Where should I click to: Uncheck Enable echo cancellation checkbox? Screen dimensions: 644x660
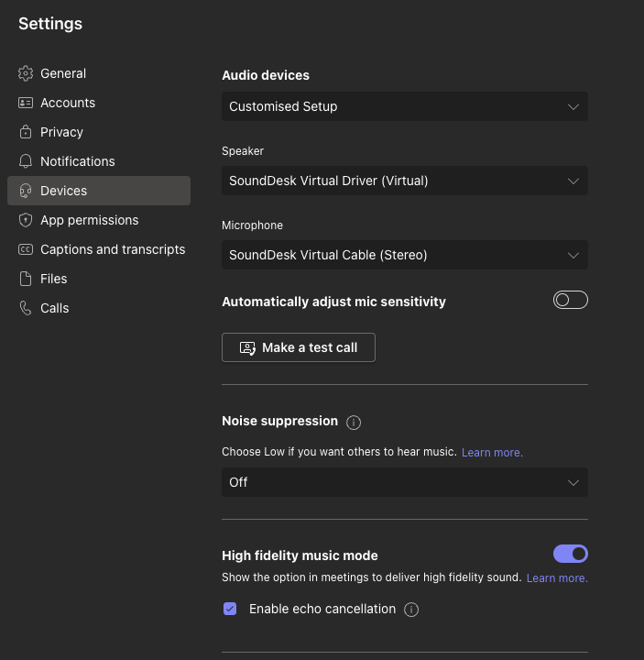(230, 609)
